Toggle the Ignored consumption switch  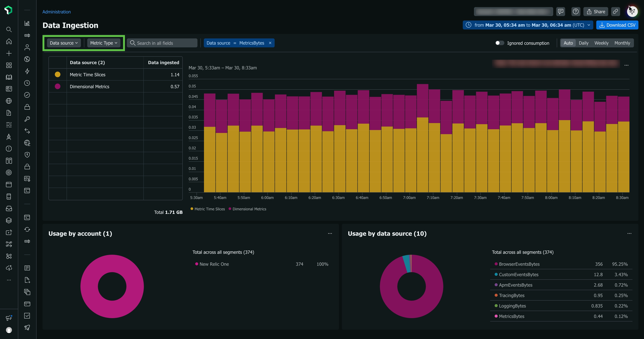point(499,43)
